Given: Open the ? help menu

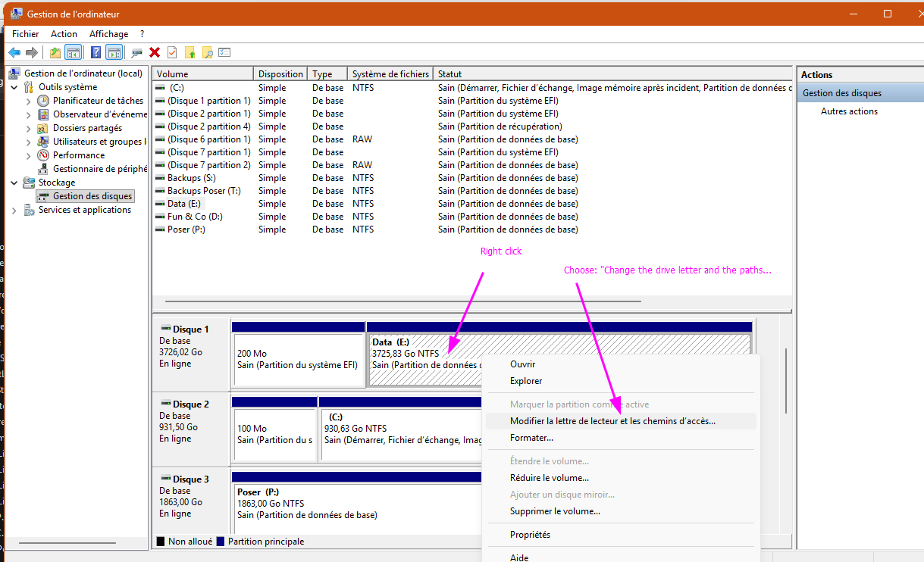Looking at the screenshot, I should click(142, 34).
